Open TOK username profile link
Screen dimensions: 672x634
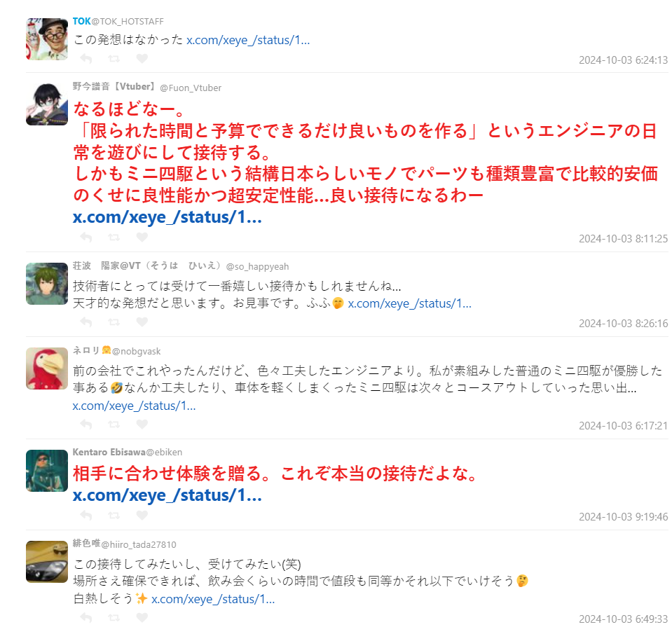coord(81,22)
